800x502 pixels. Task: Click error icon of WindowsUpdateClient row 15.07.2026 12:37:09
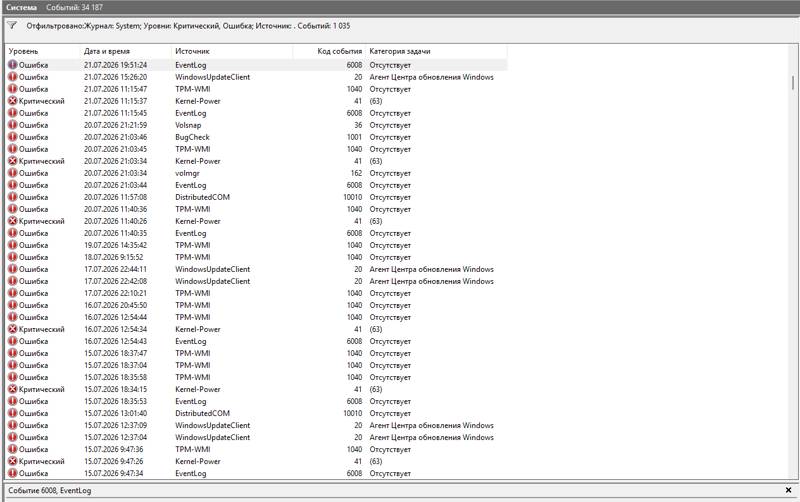(13, 425)
